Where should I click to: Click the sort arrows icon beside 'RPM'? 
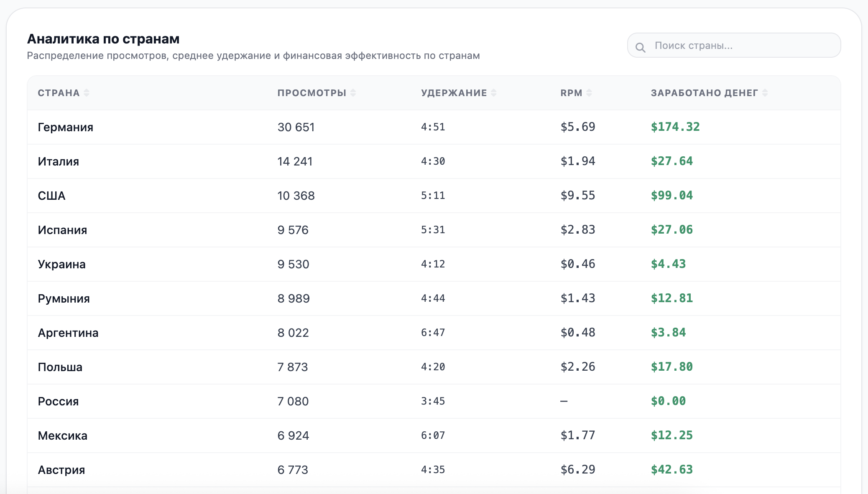click(589, 93)
